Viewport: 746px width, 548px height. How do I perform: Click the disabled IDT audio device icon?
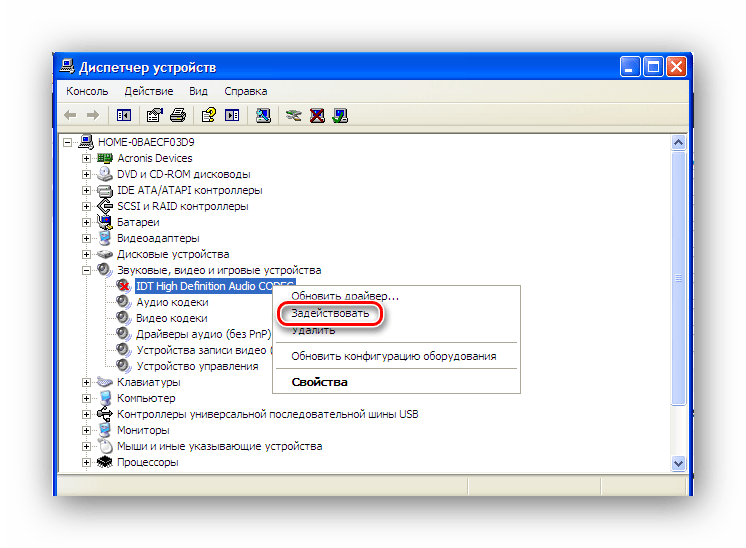[x=123, y=285]
